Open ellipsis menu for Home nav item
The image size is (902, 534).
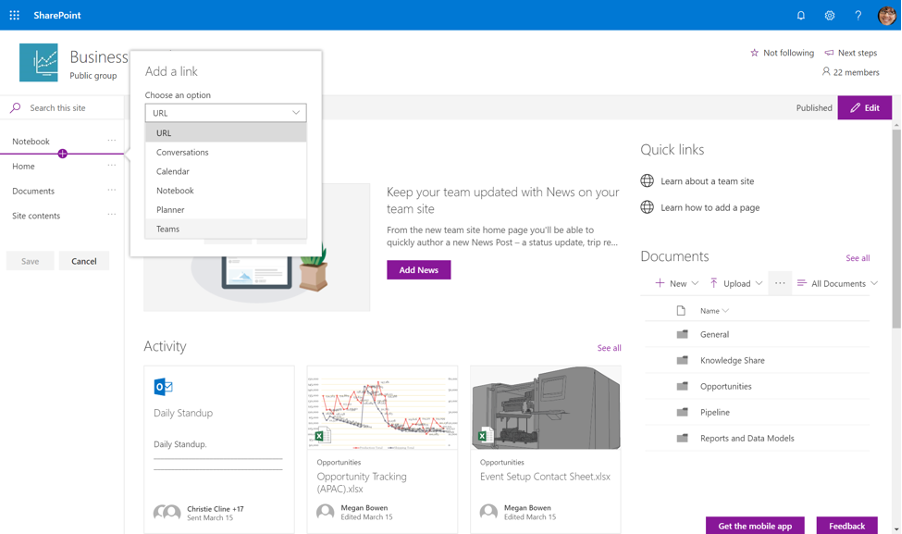[112, 165]
